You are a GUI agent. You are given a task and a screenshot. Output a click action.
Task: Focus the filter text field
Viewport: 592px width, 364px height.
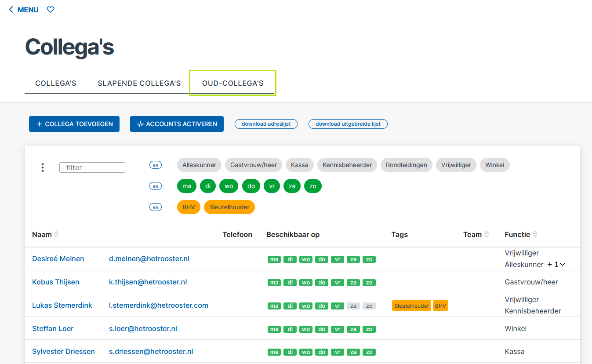coord(92,167)
